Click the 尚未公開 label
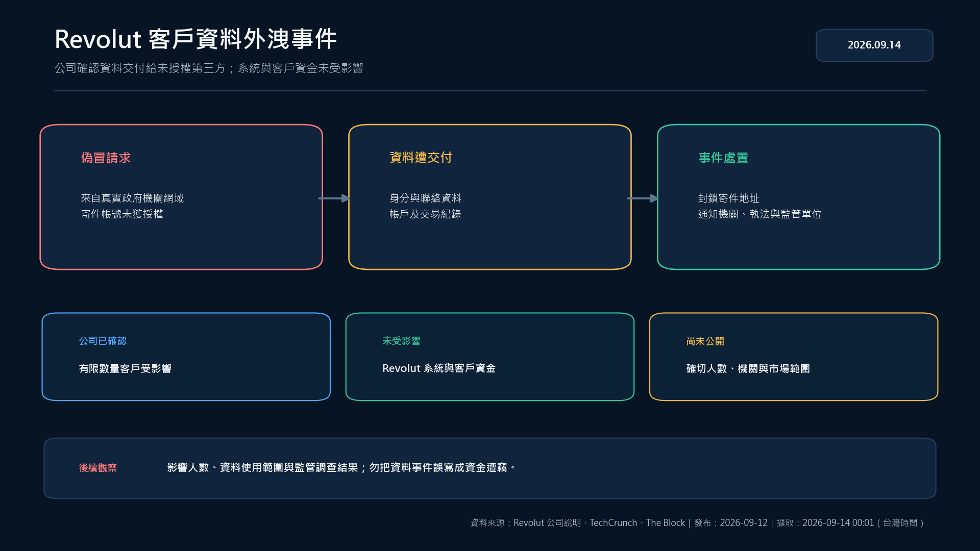 coord(705,341)
